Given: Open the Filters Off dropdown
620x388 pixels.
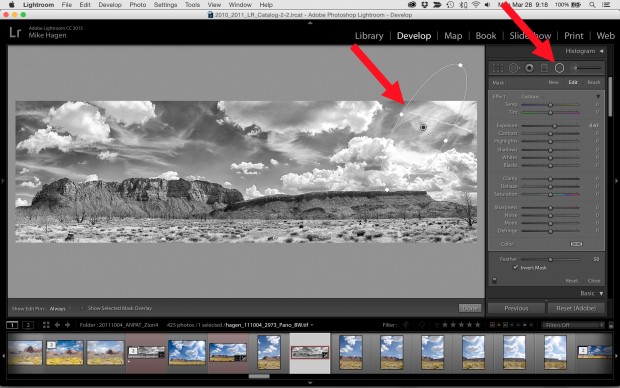Looking at the screenshot, I should point(573,325).
